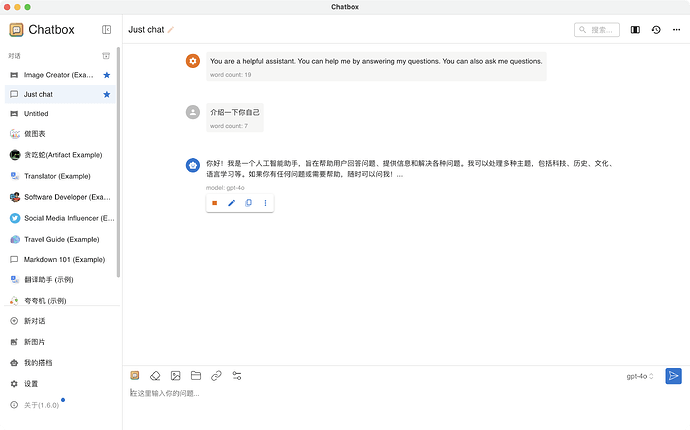
Task: Open the Markdown 101 (Example) conversation
Action: click(x=60, y=260)
